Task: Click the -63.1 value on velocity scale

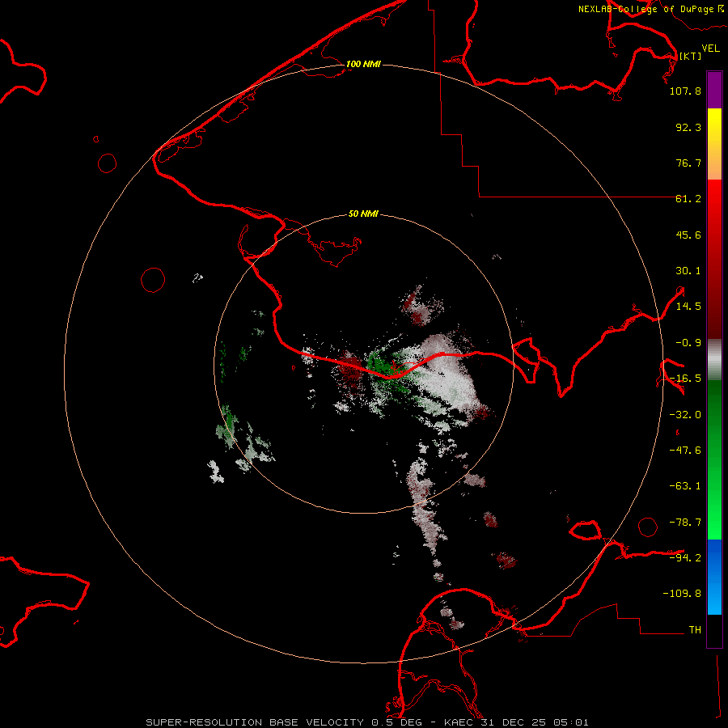Action: click(685, 486)
